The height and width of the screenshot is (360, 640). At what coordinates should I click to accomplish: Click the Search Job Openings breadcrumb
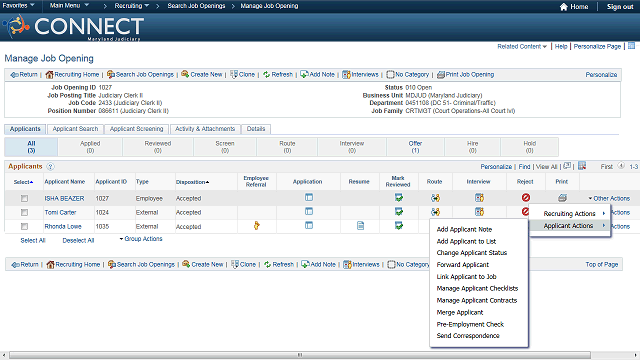point(196,6)
